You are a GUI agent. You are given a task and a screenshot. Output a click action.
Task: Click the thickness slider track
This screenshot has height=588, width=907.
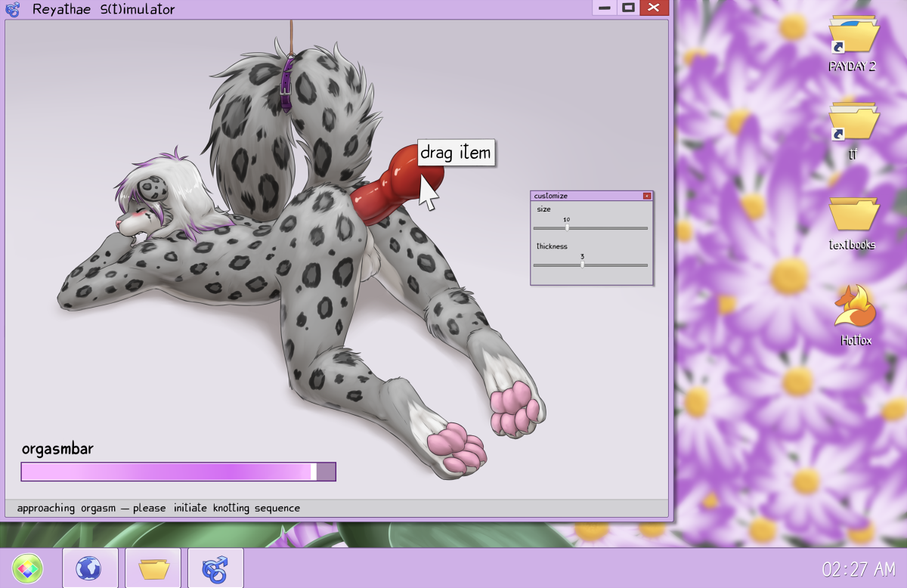point(590,265)
